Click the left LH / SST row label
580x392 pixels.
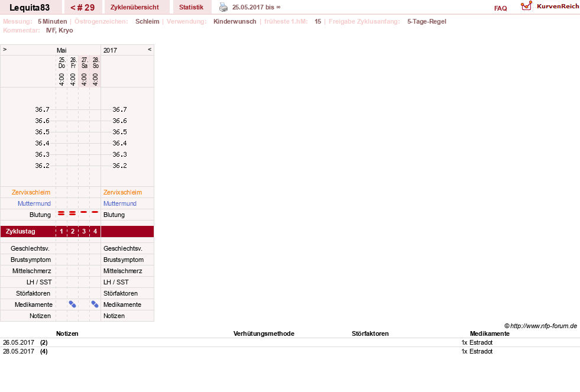coord(39,282)
